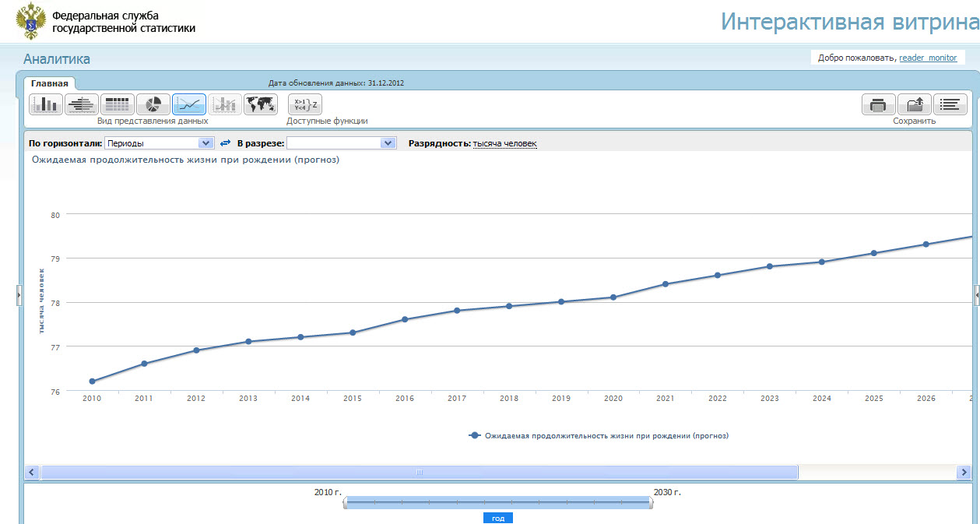
Task: Swap axes with the blue arrows icon
Action: [x=226, y=143]
